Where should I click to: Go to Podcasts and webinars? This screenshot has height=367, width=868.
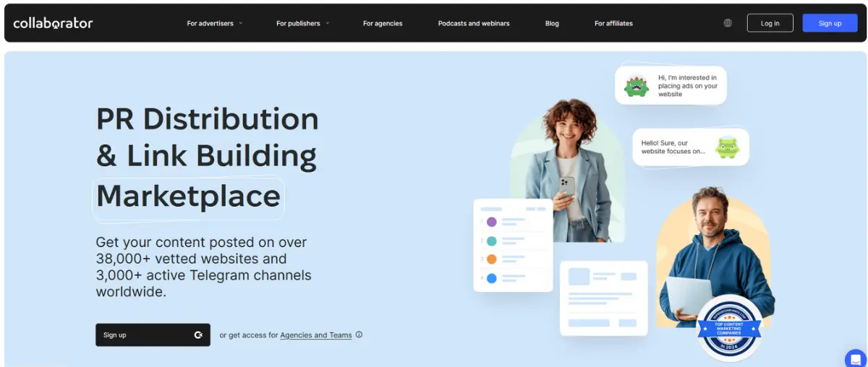tap(474, 23)
